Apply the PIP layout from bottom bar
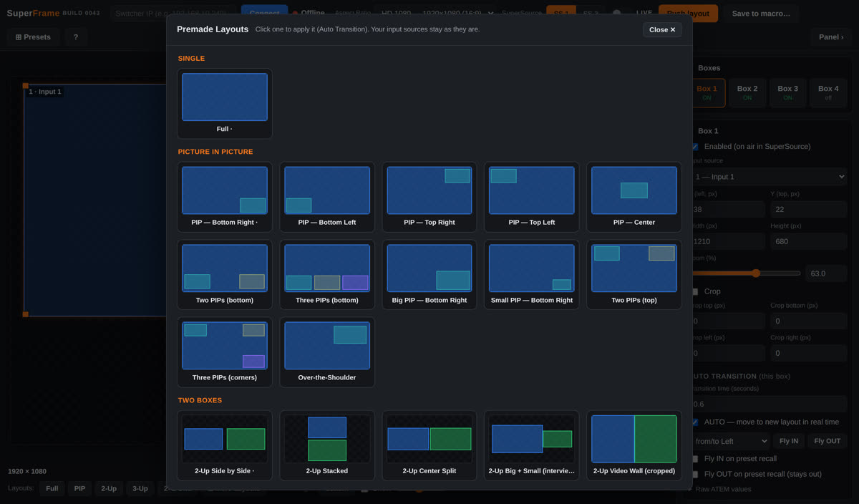Screen dimensions: 859x504 coord(79,488)
